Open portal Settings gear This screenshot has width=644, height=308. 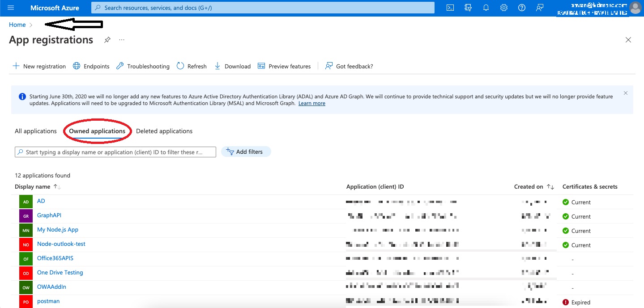[504, 8]
